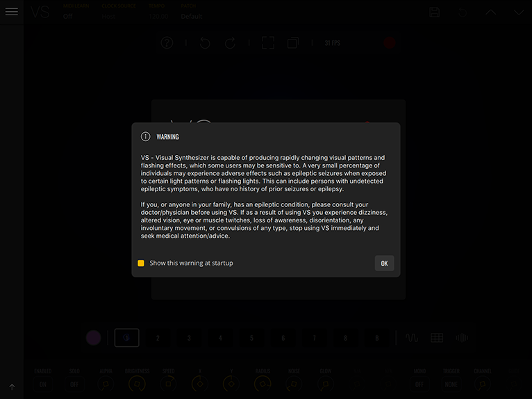Image resolution: width=532 pixels, height=399 pixels.
Task: Click the NOISE knob
Action: 294,384
